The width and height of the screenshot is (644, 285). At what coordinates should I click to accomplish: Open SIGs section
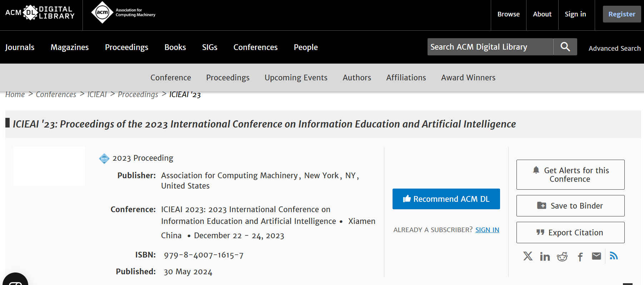(x=210, y=47)
